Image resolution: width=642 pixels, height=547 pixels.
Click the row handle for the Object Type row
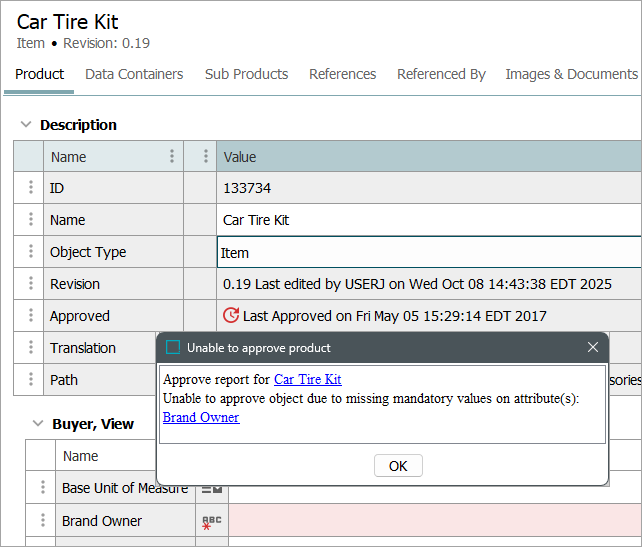coord(30,252)
